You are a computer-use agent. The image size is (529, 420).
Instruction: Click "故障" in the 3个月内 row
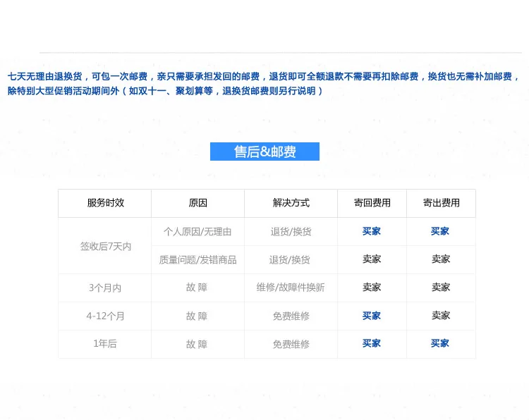197,288
